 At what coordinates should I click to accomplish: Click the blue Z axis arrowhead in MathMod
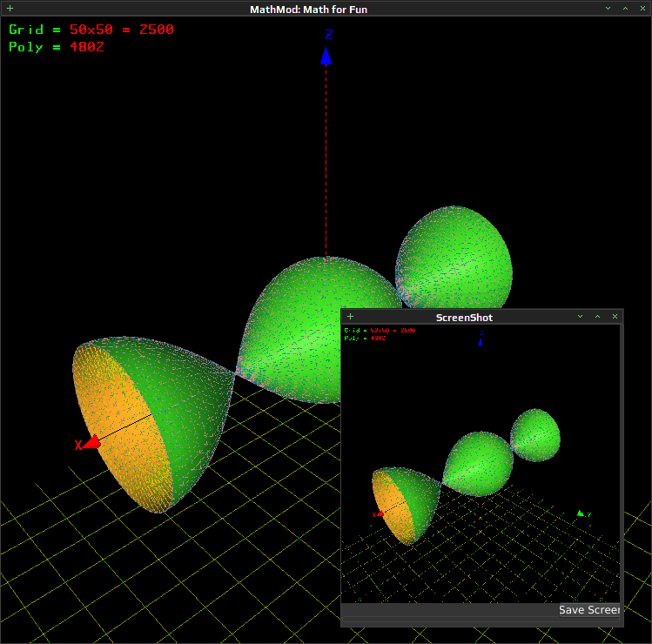click(x=326, y=56)
